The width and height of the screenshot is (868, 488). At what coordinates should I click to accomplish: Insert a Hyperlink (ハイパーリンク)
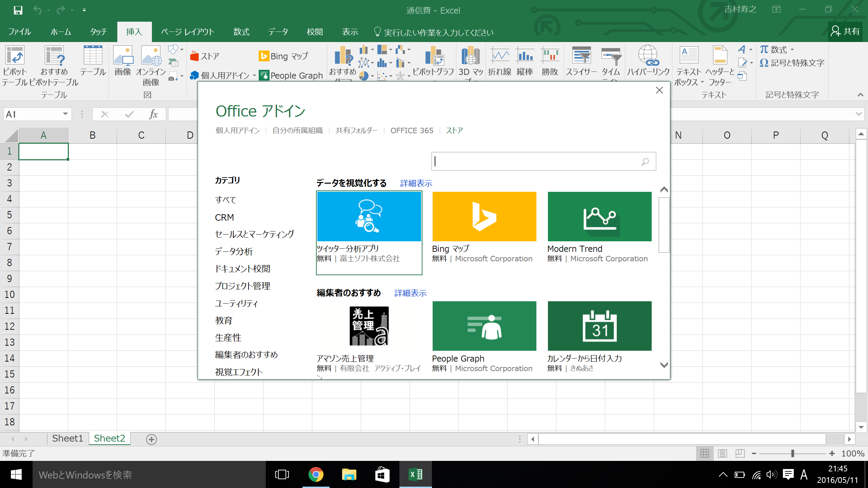click(x=648, y=61)
